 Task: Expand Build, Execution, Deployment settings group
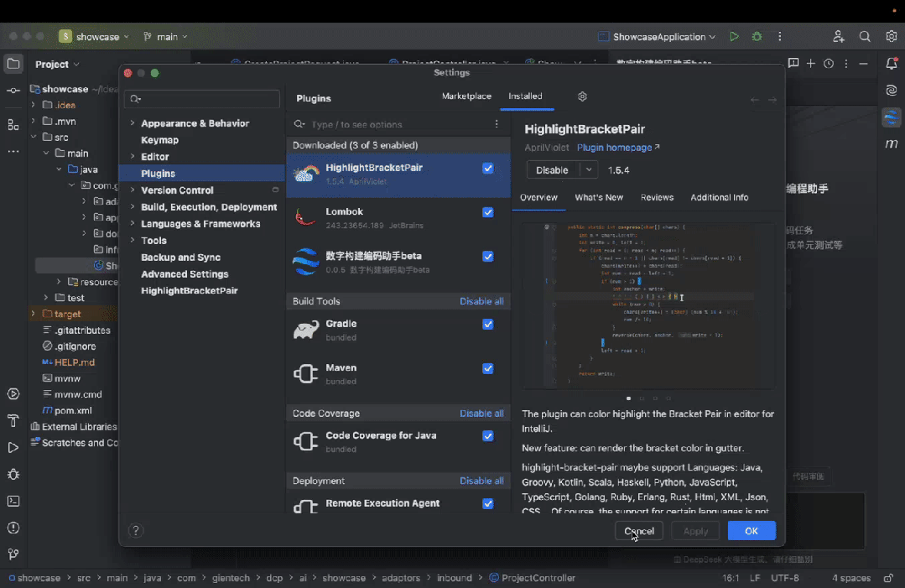133,206
